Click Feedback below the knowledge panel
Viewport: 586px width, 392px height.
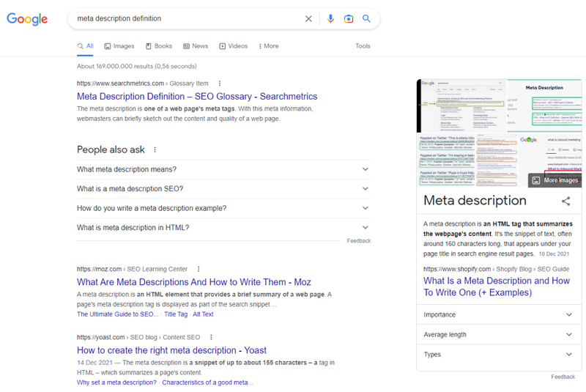click(x=563, y=377)
